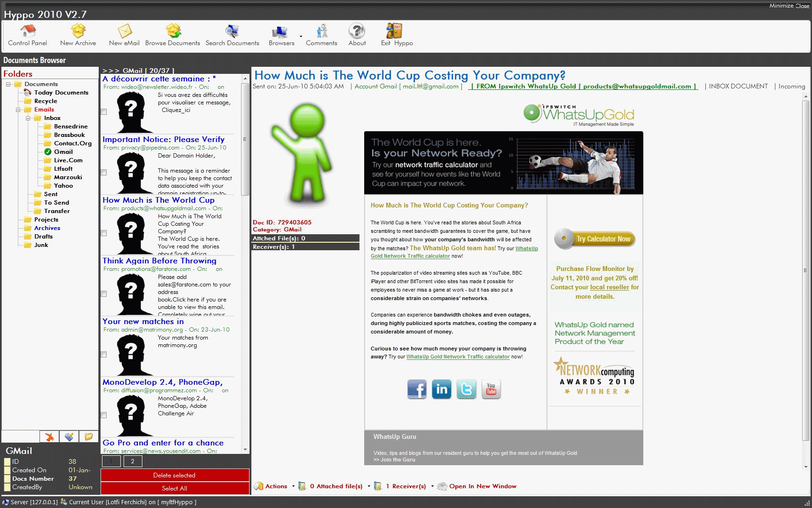Viewport: 812px width, 508px height.
Task: Select the Recycle folder
Action: [46, 101]
